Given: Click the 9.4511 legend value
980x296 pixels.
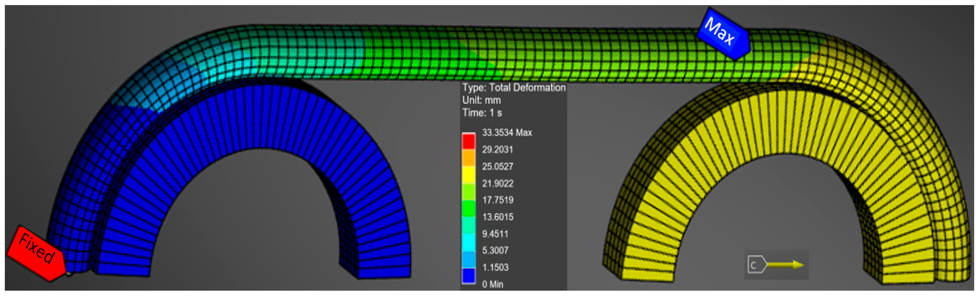Looking at the screenshot, I should 495,234.
